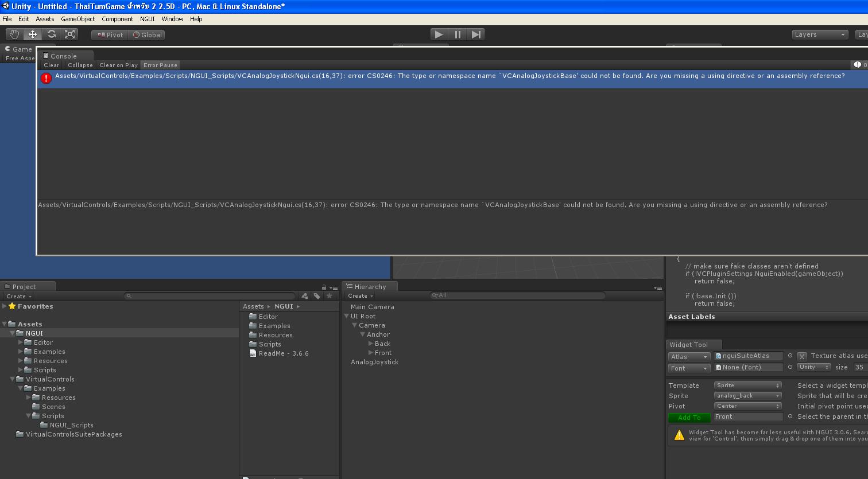Collapse the VirtualControls folder arrow
This screenshot has width=868, height=479.
click(13, 379)
